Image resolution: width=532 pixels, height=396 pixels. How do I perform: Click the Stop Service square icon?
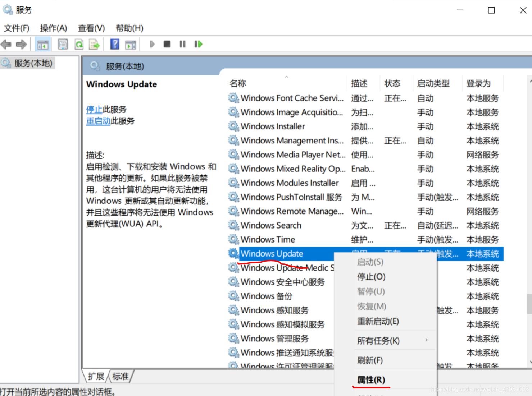[167, 44]
